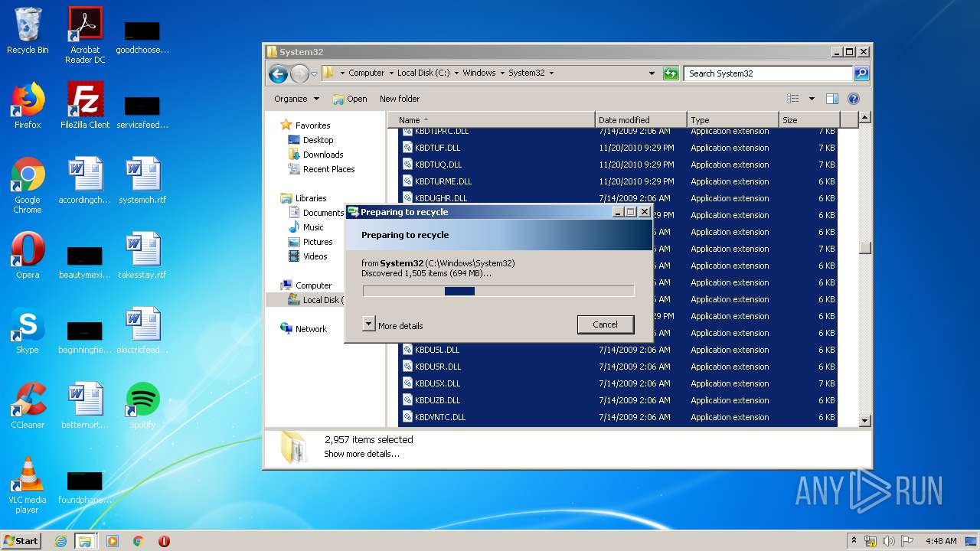Open Windows Media Player taskbar icon
The image size is (980, 551).
113,541
